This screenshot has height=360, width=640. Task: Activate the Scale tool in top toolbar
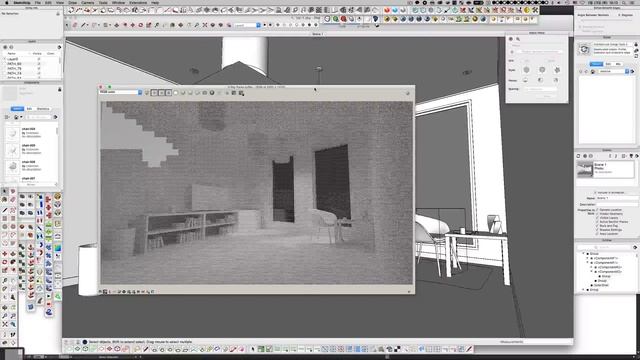[149, 25]
